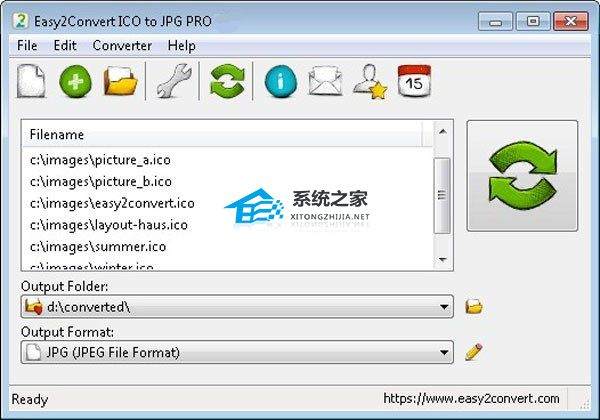Edit output format with the pencil icon

(474, 352)
